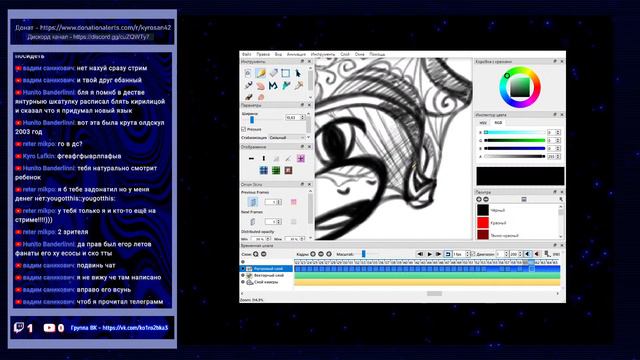Open the VK group link
Screen dimensions: 640x360
(135, 328)
